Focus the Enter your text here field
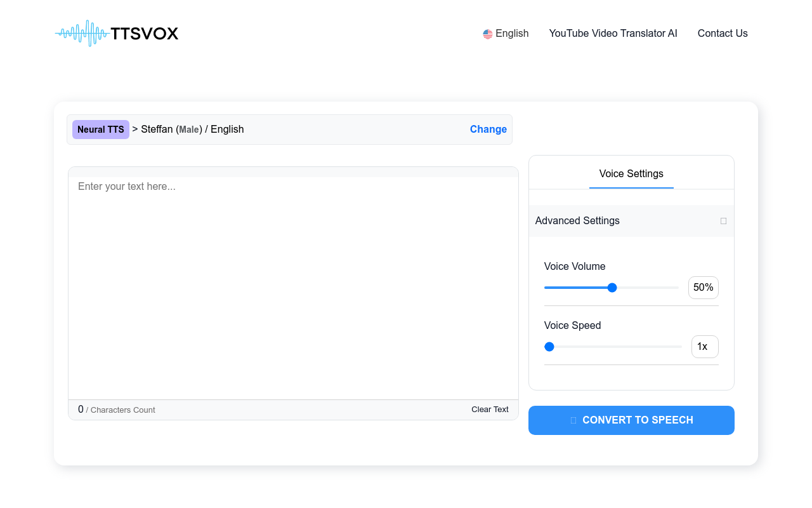This screenshot has height=508, width=812. click(293, 288)
